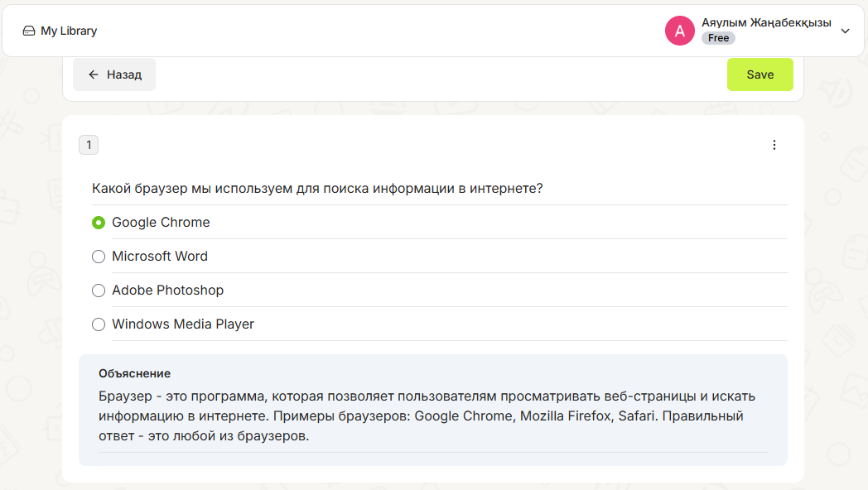Expand the account dropdown chevron
This screenshot has width=868, height=490.
(x=845, y=31)
